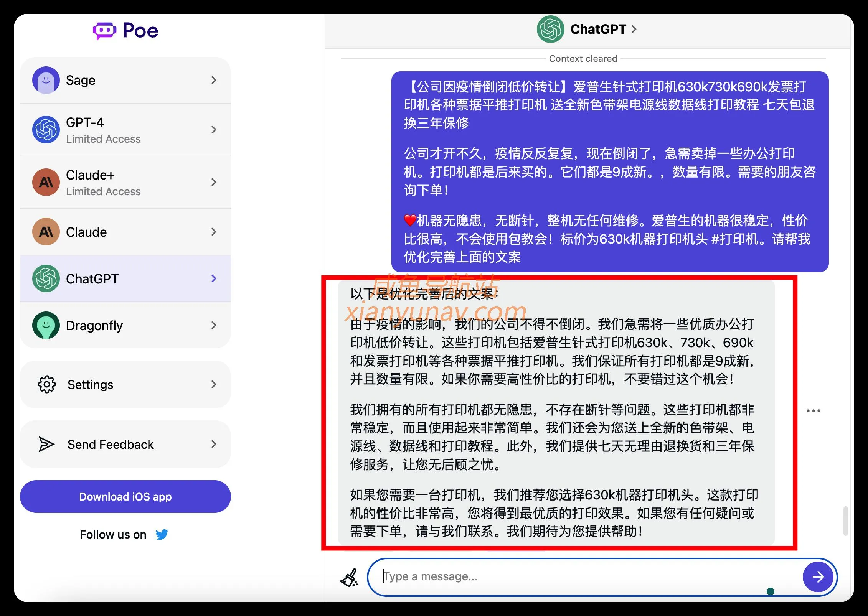Image resolution: width=868 pixels, height=616 pixels.
Task: Select the Claude+ bot icon
Action: (46, 182)
